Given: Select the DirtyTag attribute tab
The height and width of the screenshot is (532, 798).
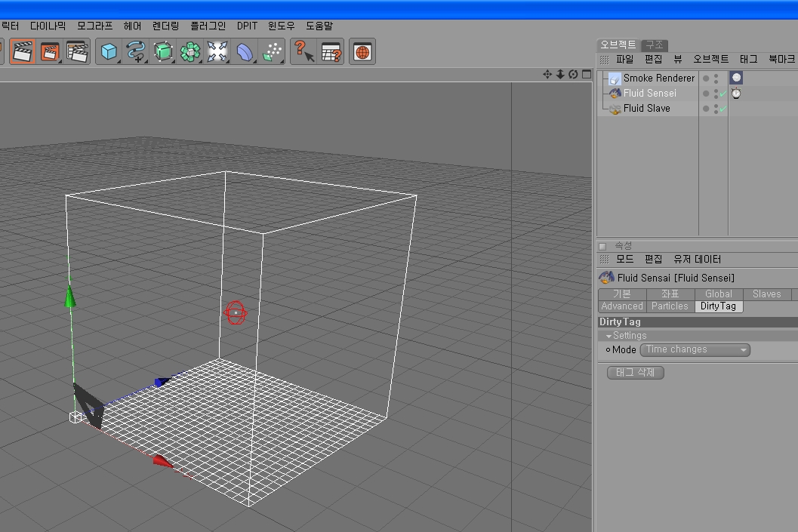Looking at the screenshot, I should [718, 306].
